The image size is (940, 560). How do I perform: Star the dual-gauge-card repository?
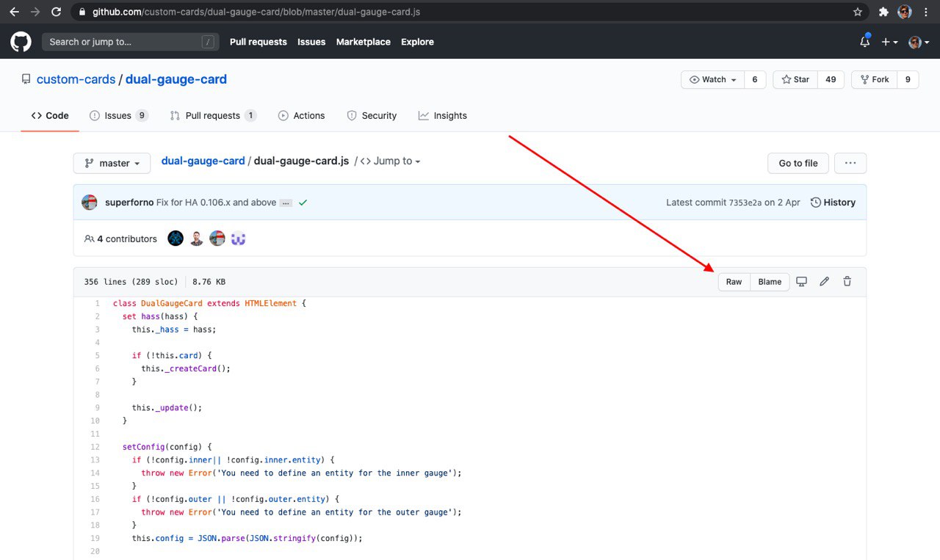pos(795,79)
